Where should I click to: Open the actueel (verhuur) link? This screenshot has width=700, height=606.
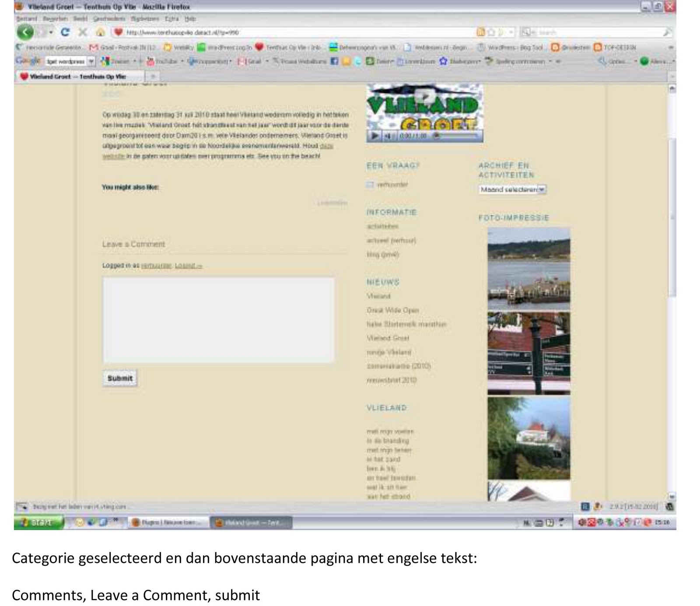pos(391,240)
